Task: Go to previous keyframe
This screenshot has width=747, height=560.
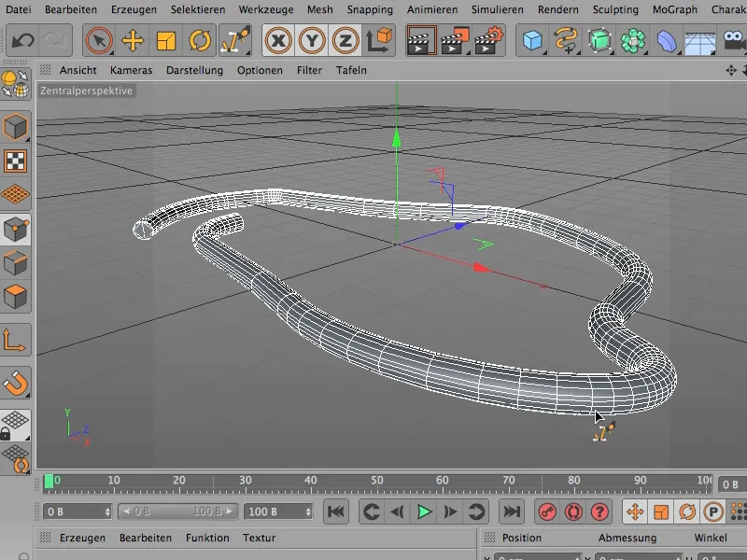Action: pos(371,511)
